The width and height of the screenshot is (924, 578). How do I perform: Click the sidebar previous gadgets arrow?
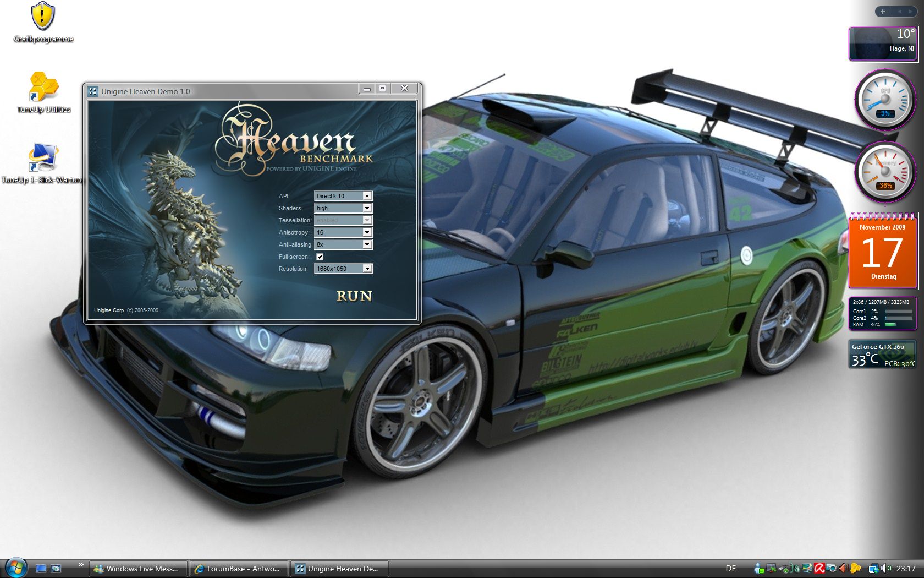900,12
